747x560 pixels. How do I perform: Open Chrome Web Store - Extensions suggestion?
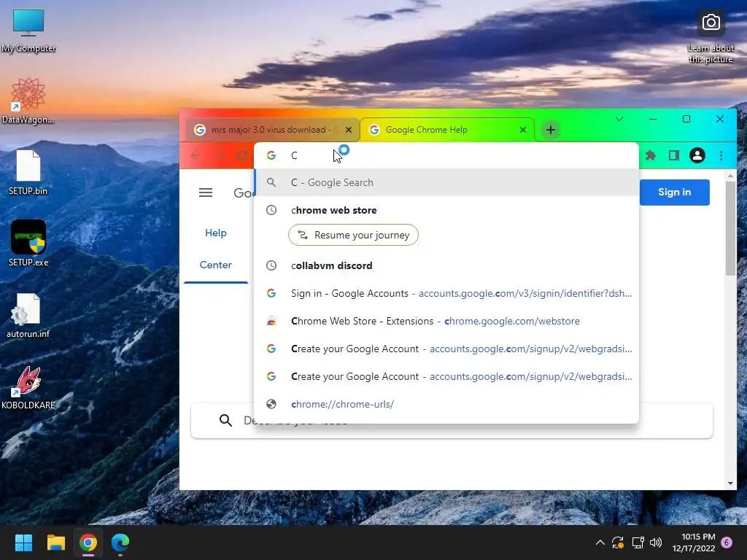[x=447, y=321]
